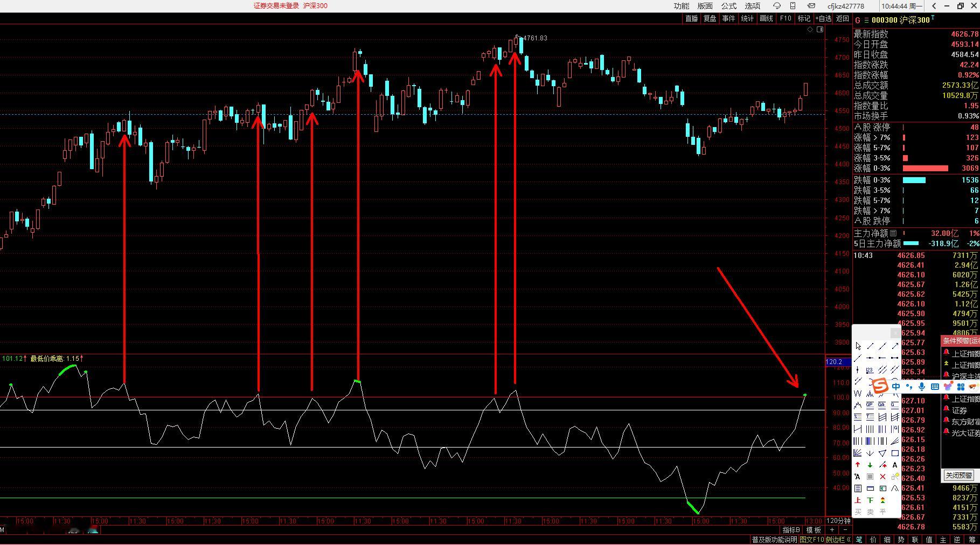Toggle the diamond marker at chart top-right
The image size is (980, 545).
point(810,30)
